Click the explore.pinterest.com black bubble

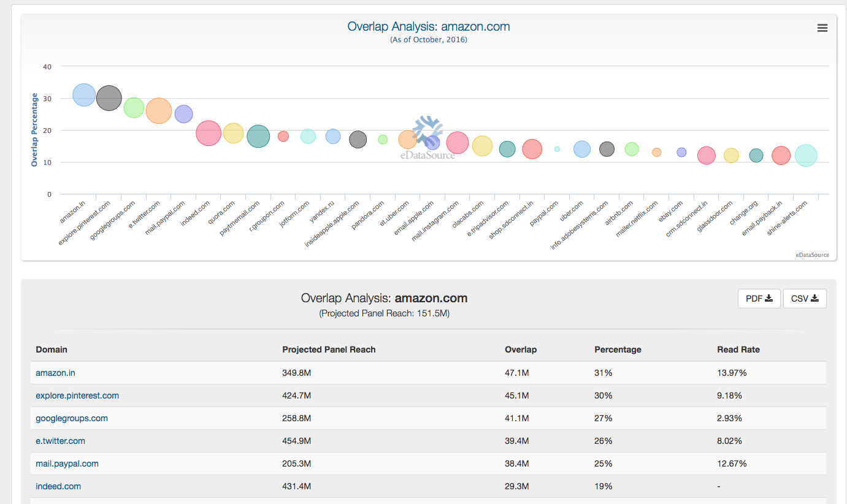coord(109,98)
